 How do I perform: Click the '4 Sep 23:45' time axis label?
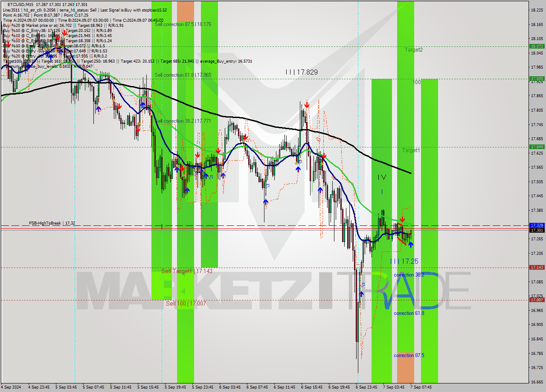click(x=39, y=387)
